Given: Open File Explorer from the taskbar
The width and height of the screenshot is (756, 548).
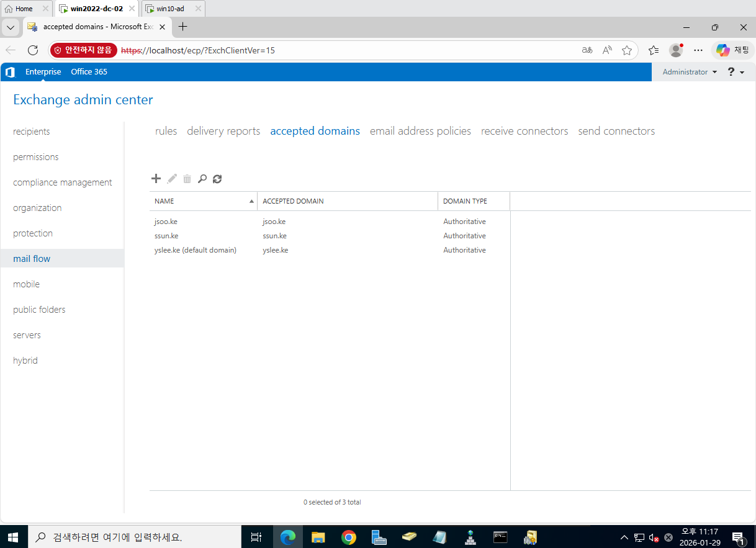Looking at the screenshot, I should (318, 537).
